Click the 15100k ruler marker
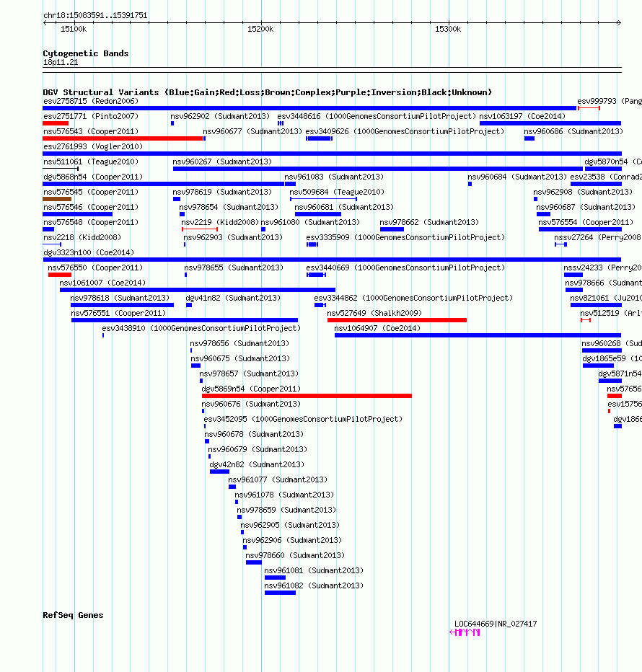This screenshot has height=672, width=642. click(74, 29)
